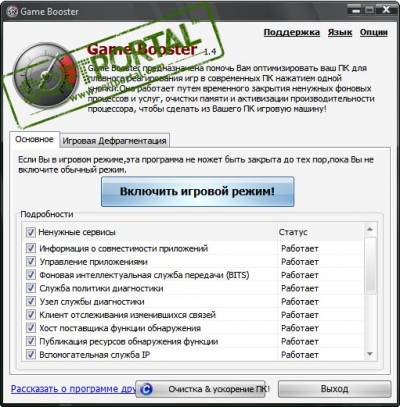
Task: Click the services list scroll-down arrow
Action: [x=370, y=354]
